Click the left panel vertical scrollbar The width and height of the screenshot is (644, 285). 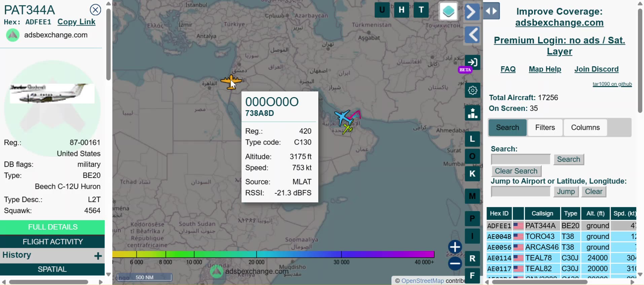coord(108,44)
